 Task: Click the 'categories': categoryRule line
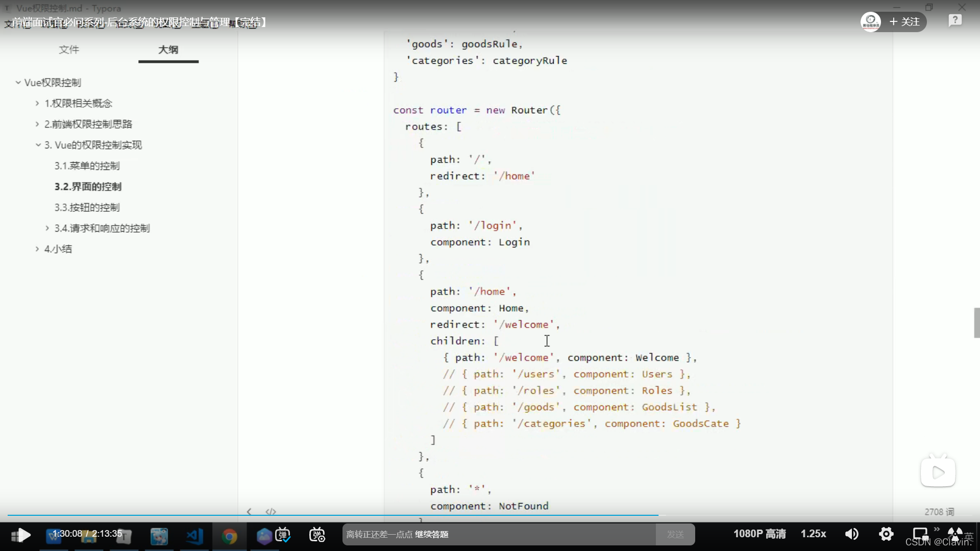click(x=486, y=61)
